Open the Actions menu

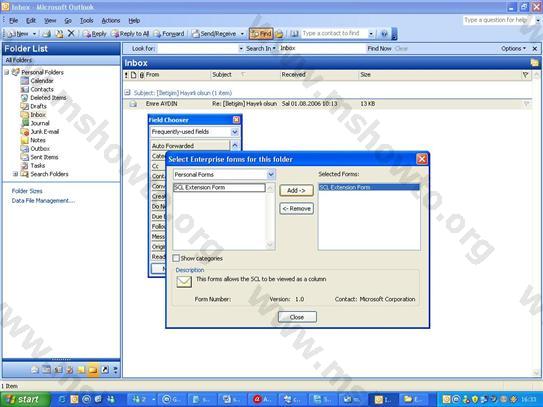pos(110,20)
